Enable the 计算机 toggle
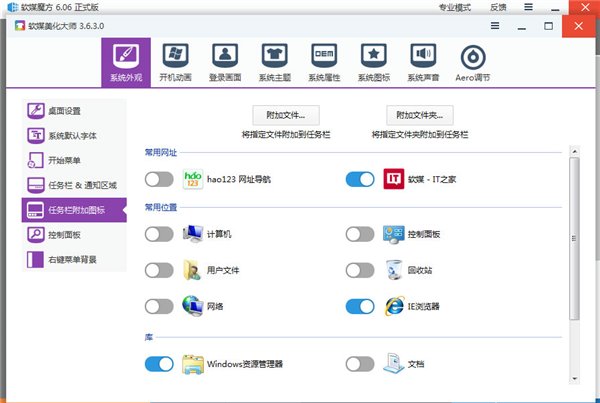 tap(159, 234)
